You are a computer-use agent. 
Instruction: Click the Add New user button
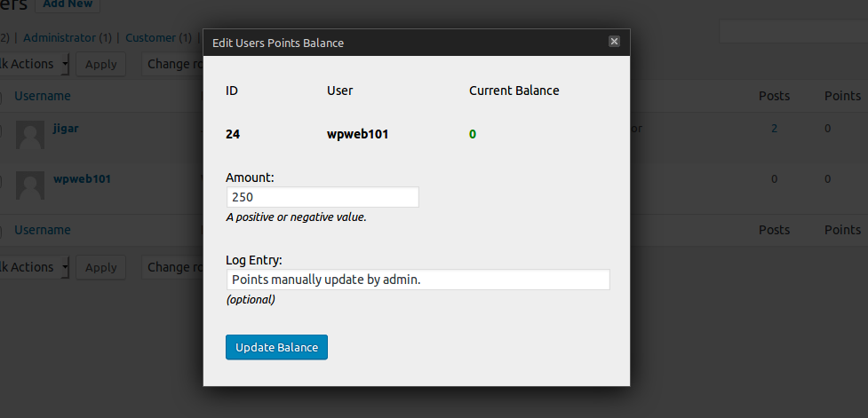pyautogui.click(x=67, y=4)
